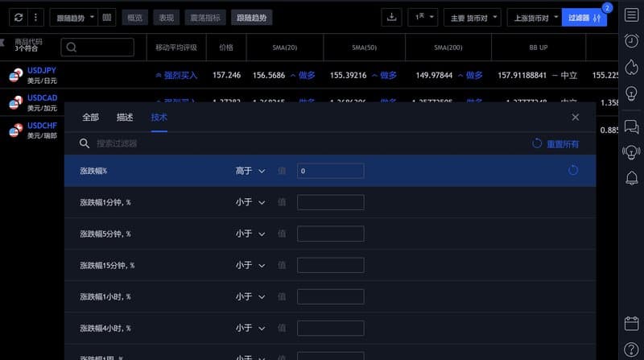The height and width of the screenshot is (360, 644).
Task: Open the USDCHF symbol link
Action: [43, 126]
